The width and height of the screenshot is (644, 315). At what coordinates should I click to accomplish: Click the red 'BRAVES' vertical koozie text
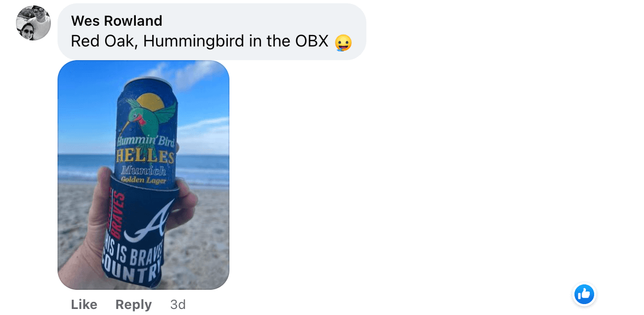(x=117, y=213)
